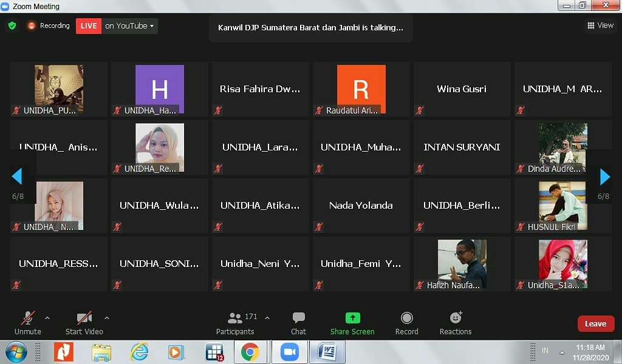The image size is (622, 364).
Task: Select orange R avatar Raudatul Ari... tile
Action: 361,89
